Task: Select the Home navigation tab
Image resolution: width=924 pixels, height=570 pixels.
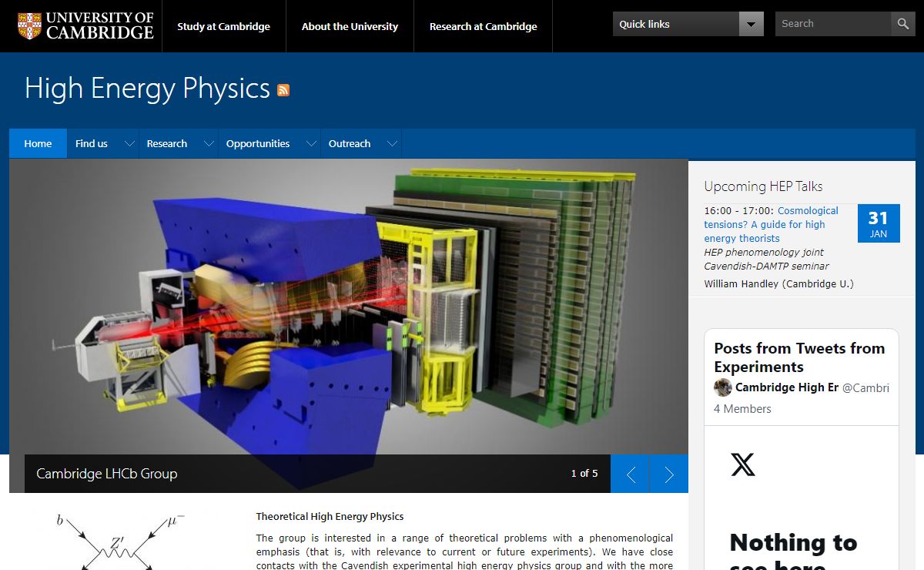Action: point(38,144)
